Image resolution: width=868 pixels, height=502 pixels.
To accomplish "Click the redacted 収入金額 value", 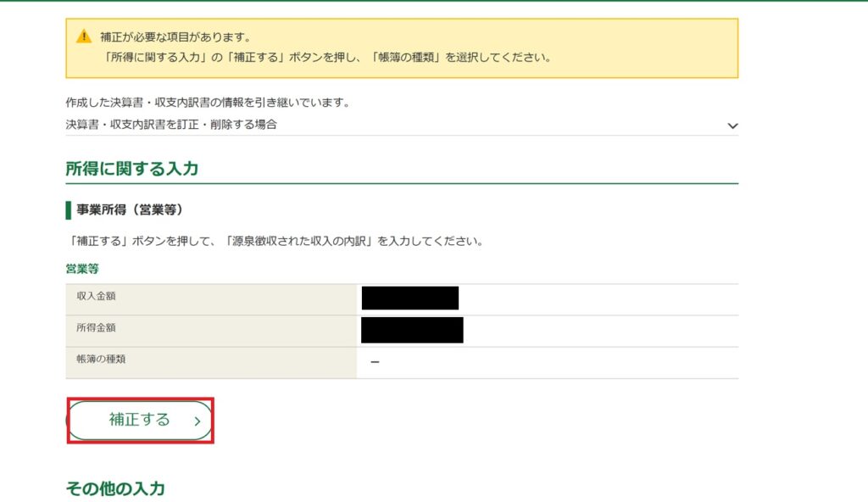I will [409, 298].
